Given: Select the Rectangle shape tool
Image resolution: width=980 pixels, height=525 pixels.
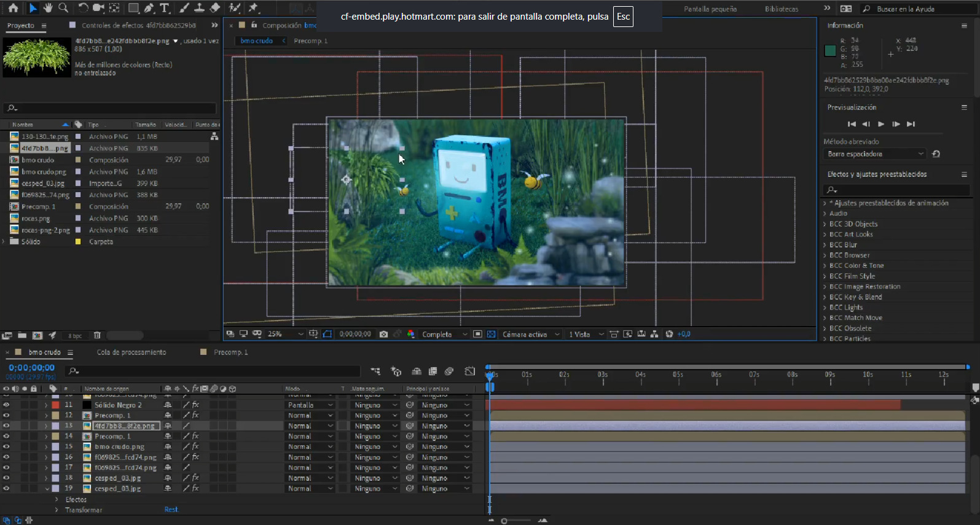Looking at the screenshot, I should [x=133, y=8].
